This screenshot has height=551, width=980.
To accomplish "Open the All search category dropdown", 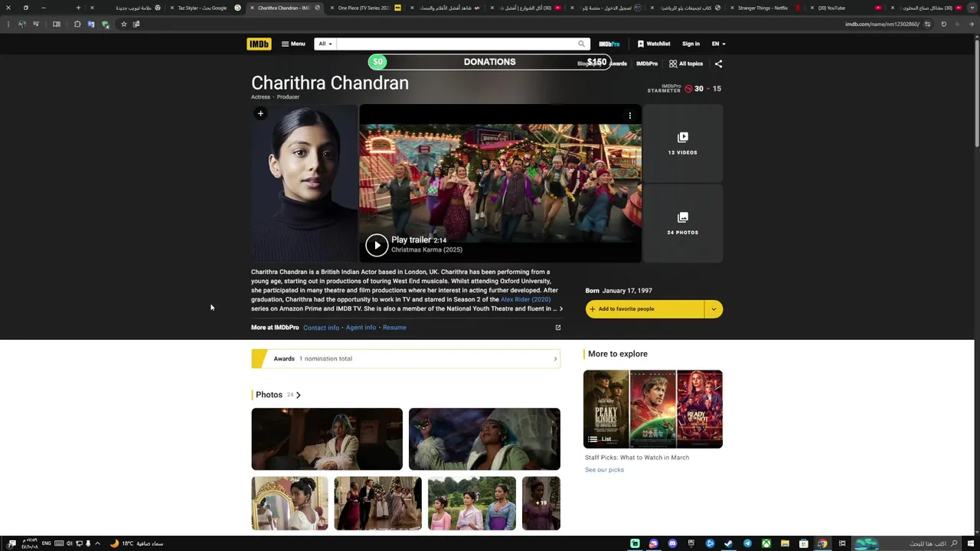I will 325,44.
